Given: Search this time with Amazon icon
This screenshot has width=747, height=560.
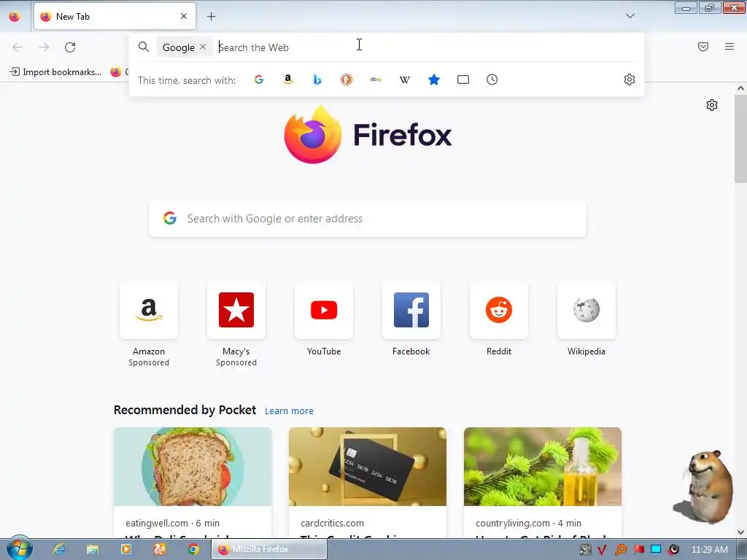Looking at the screenshot, I should click(287, 79).
